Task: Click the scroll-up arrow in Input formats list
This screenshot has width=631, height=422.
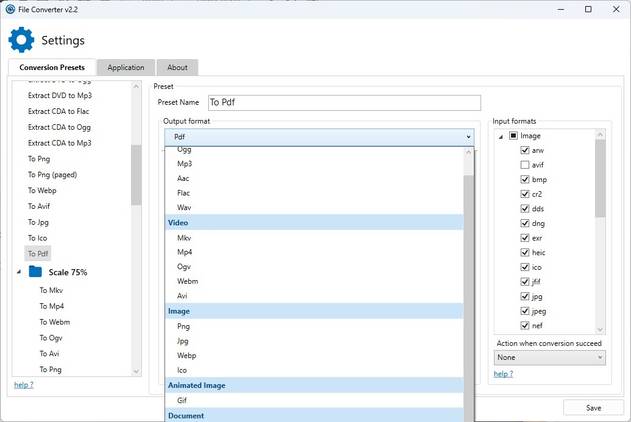Action: (600, 134)
